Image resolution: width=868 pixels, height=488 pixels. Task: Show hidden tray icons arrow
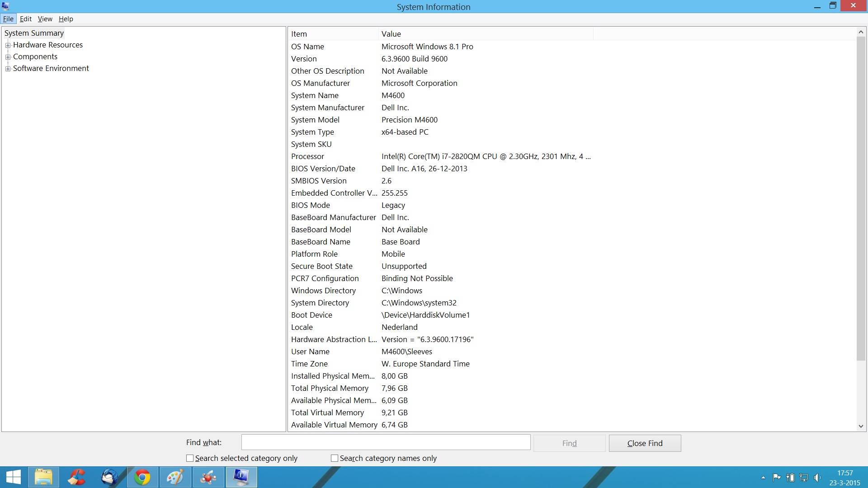click(763, 478)
